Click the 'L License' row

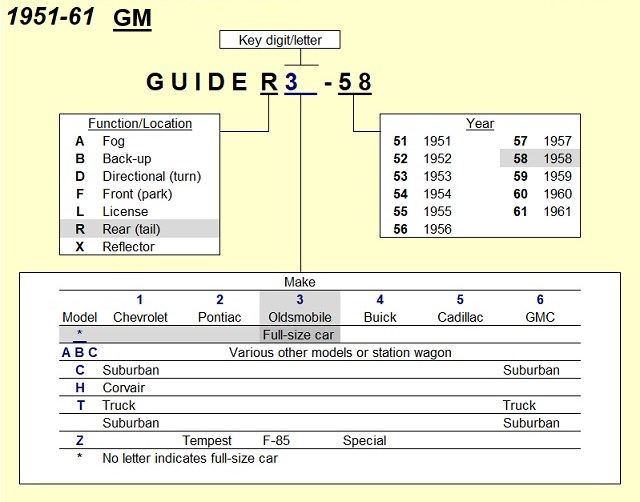click(140, 211)
